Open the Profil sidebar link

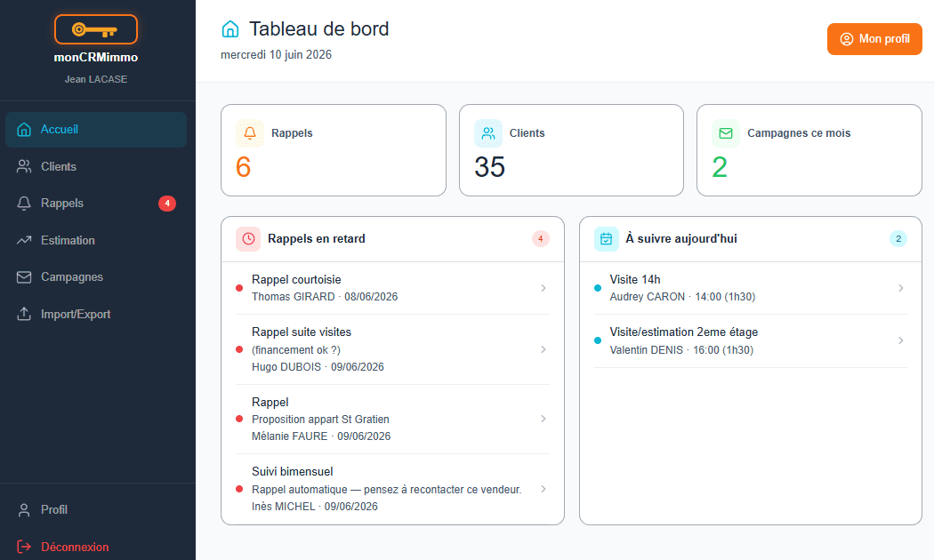tap(96, 510)
